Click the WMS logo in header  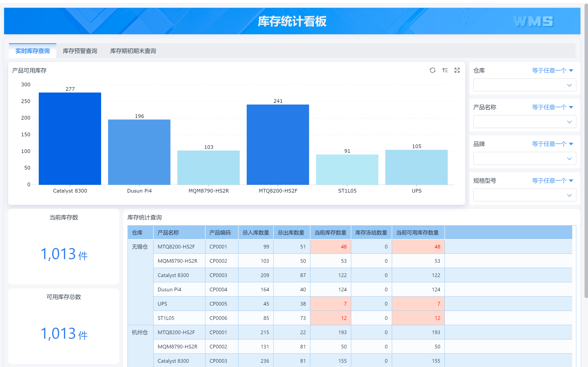[533, 21]
